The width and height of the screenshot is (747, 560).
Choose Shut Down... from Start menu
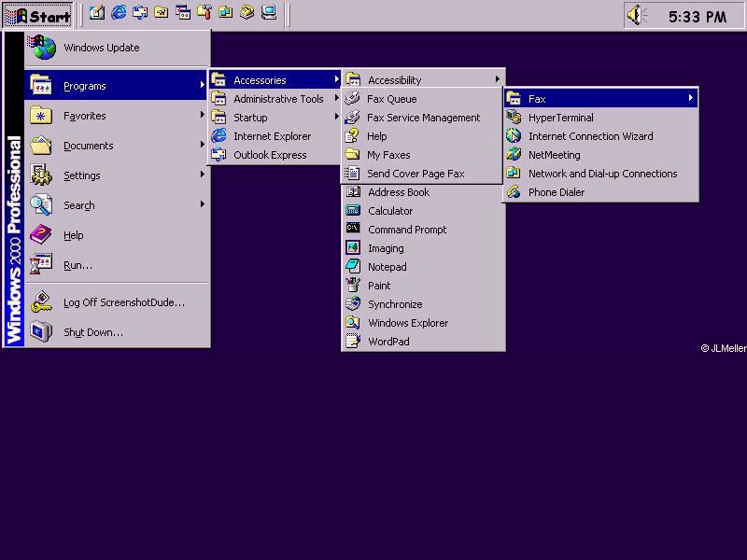(118, 332)
